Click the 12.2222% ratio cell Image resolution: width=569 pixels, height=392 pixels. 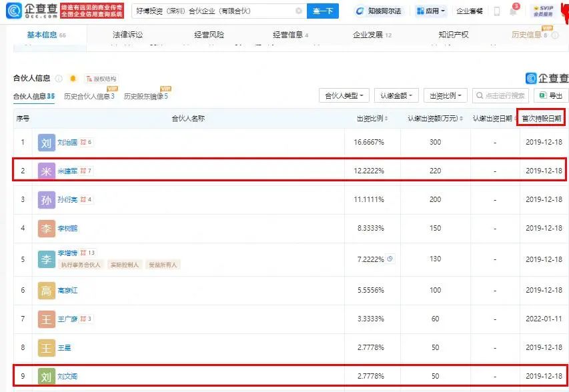click(369, 171)
